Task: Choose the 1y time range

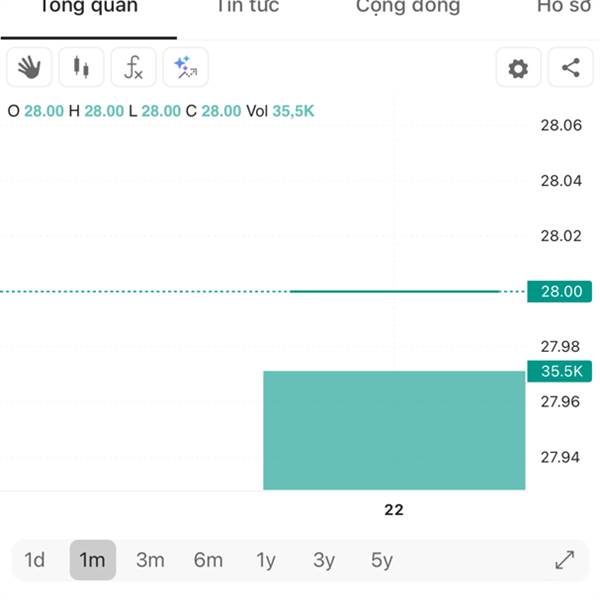Action: [266, 560]
